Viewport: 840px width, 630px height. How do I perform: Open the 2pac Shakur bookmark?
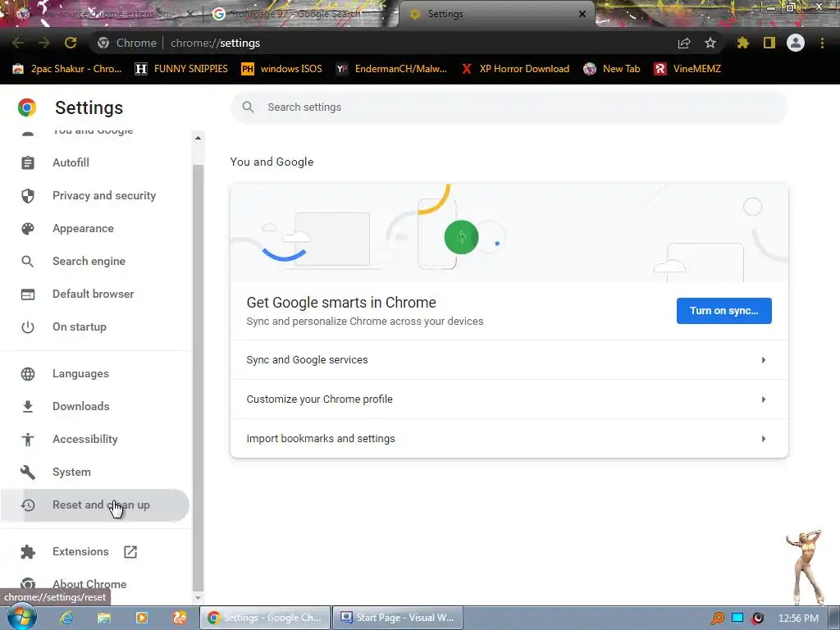67,69
